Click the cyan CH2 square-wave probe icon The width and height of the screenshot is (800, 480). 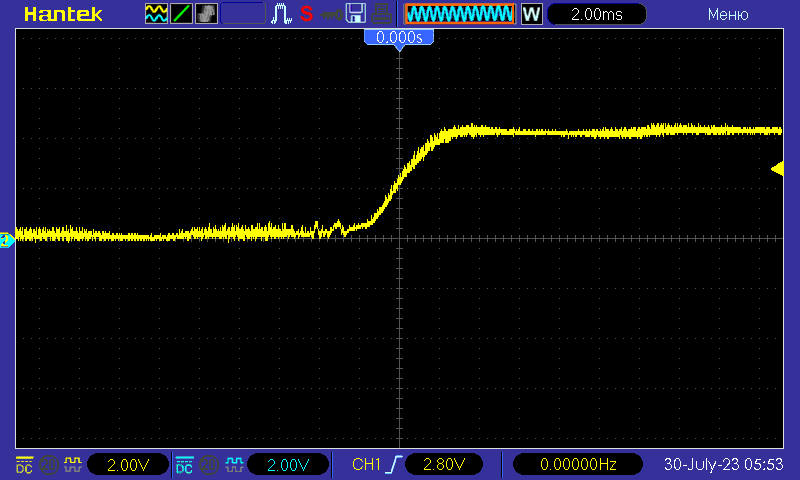pos(234,465)
